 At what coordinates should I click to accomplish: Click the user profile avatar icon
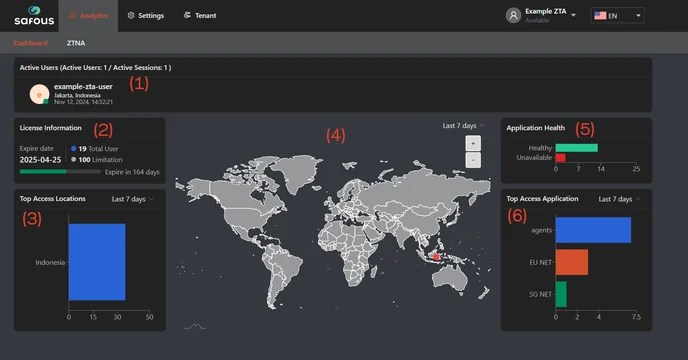[513, 15]
